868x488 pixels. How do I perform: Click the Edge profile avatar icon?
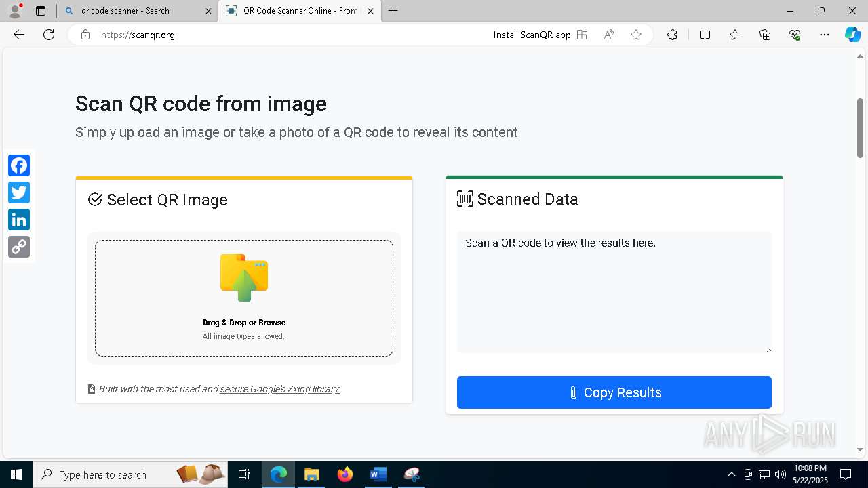[x=14, y=11]
